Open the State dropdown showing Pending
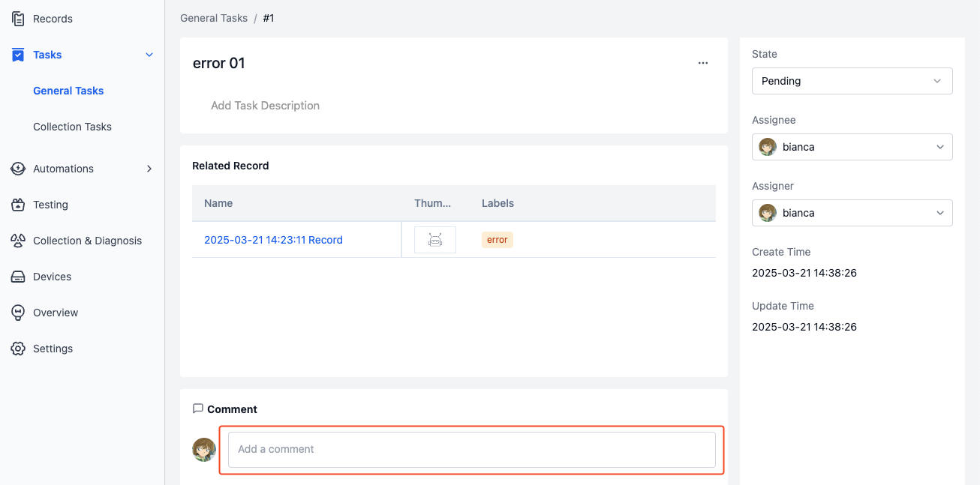The height and width of the screenshot is (485, 980). tap(852, 81)
